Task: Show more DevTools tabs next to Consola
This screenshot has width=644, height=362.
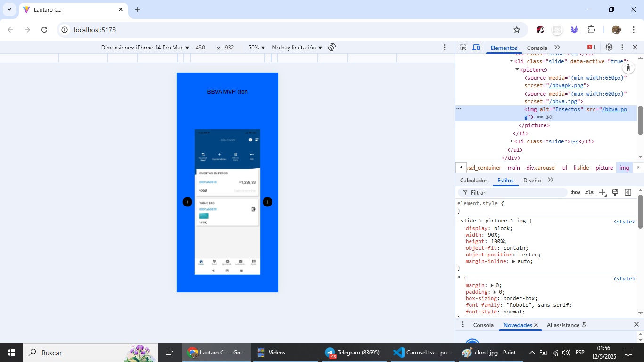Action: pos(557,48)
